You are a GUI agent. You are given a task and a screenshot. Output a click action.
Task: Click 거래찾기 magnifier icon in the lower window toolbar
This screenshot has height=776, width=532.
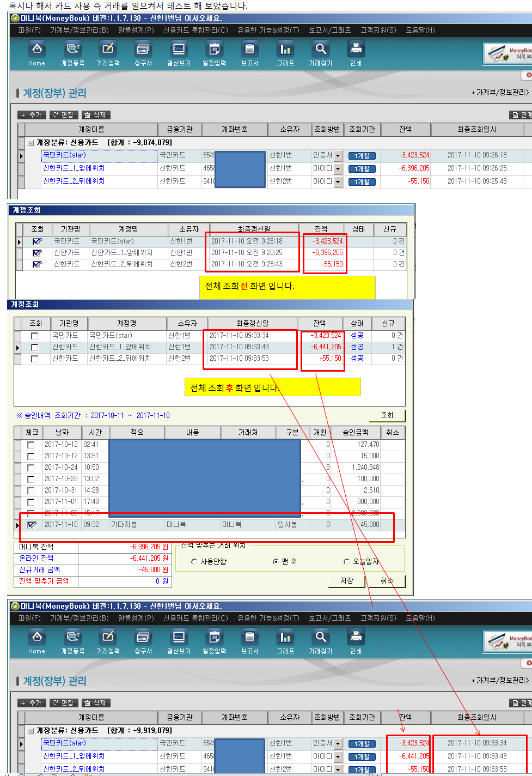[x=321, y=638]
